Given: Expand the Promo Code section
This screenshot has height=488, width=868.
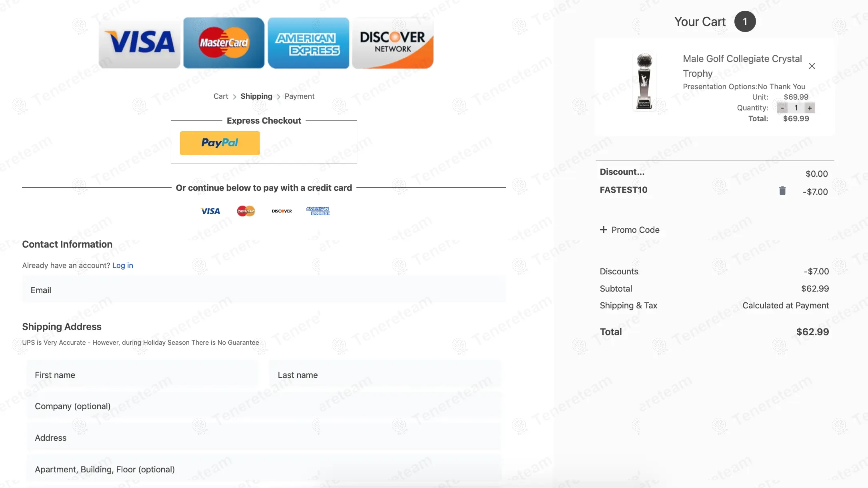Looking at the screenshot, I should (x=630, y=230).
